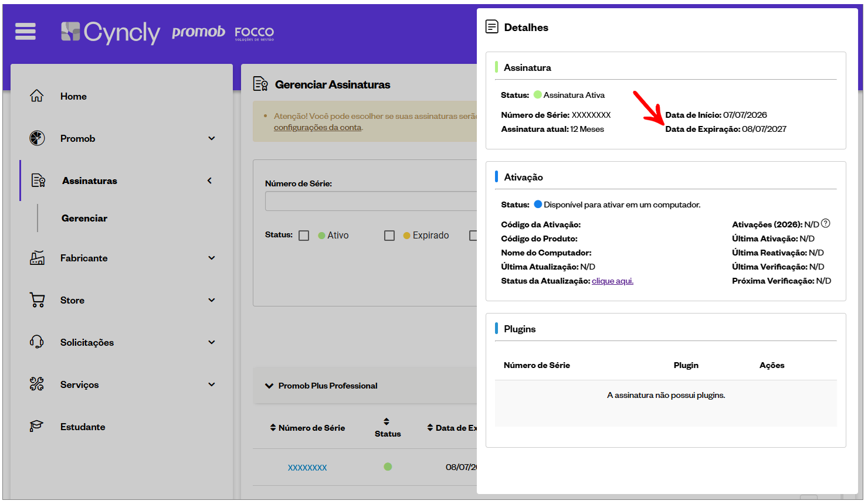Click the Promob logo in header

tap(198, 32)
